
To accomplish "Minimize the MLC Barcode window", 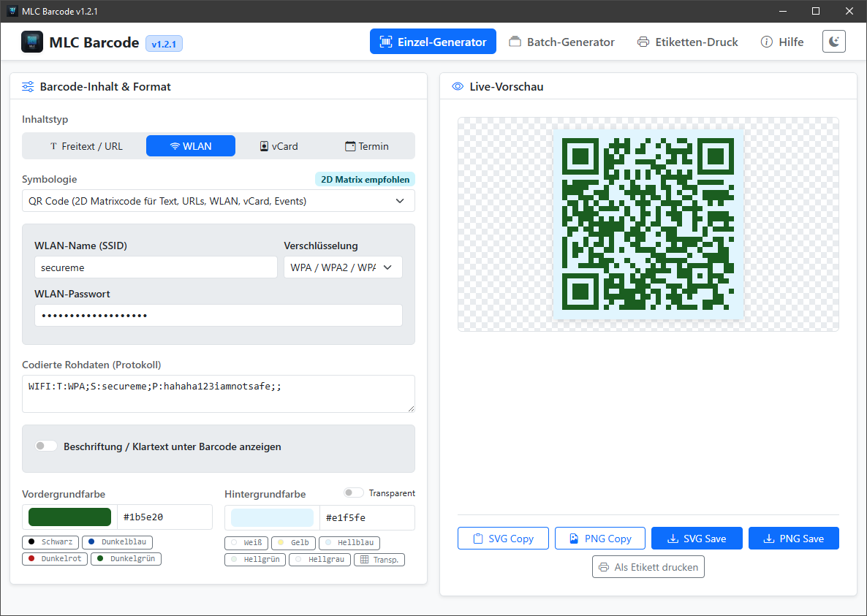I will (x=782, y=11).
